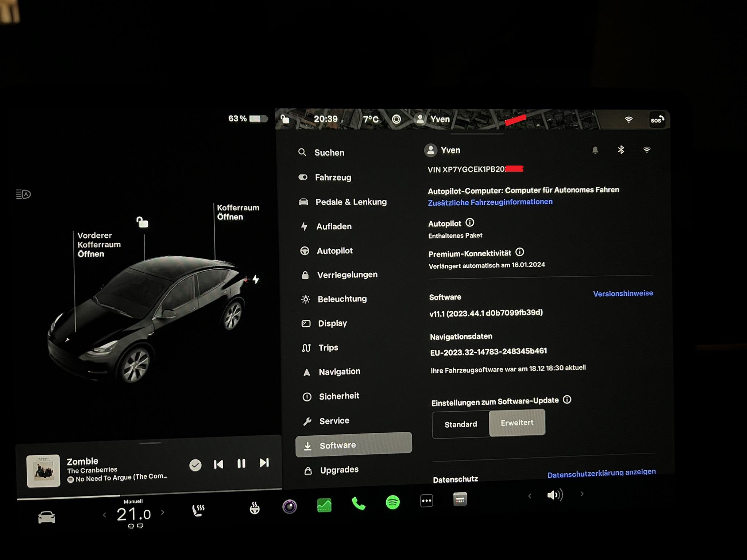Open the Phone app
This screenshot has height=560, width=747.
[358, 504]
